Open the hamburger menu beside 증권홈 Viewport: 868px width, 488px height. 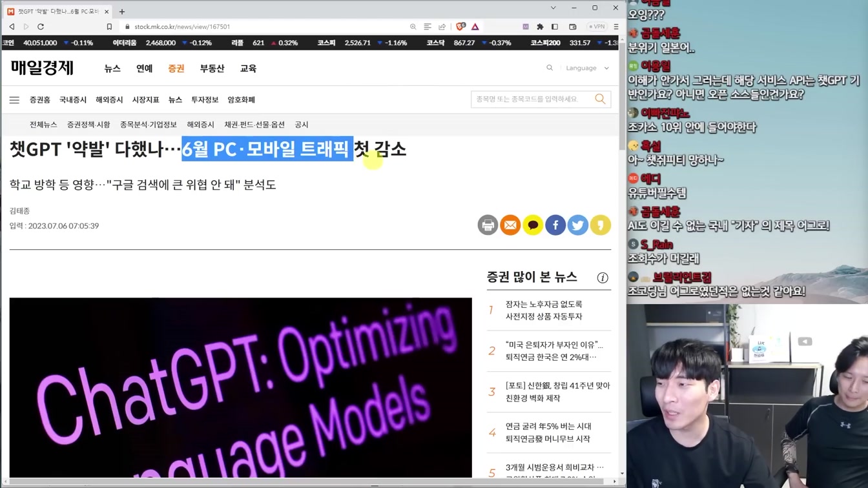[14, 100]
